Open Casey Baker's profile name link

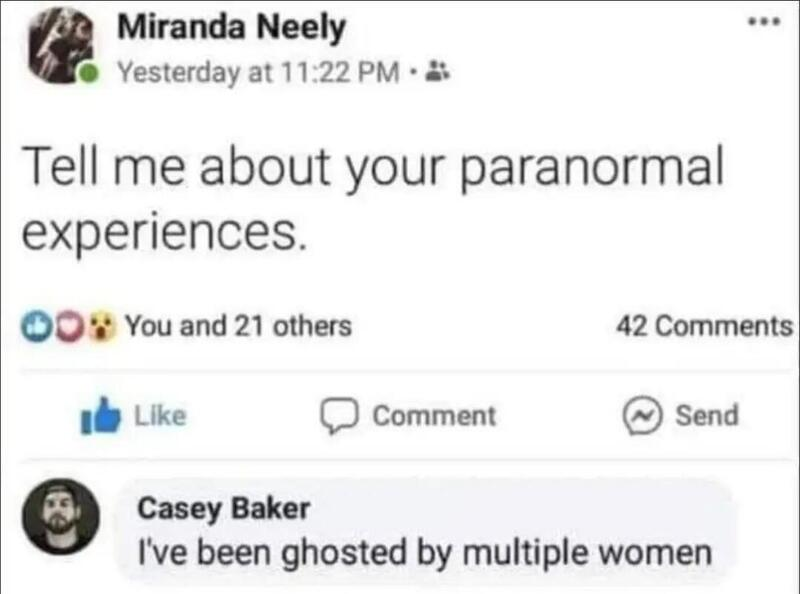(223, 509)
